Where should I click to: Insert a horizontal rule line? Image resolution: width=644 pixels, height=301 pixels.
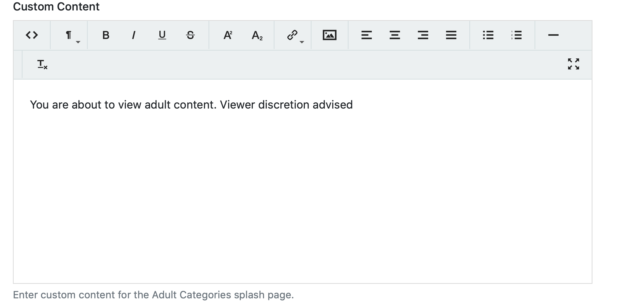(x=553, y=35)
